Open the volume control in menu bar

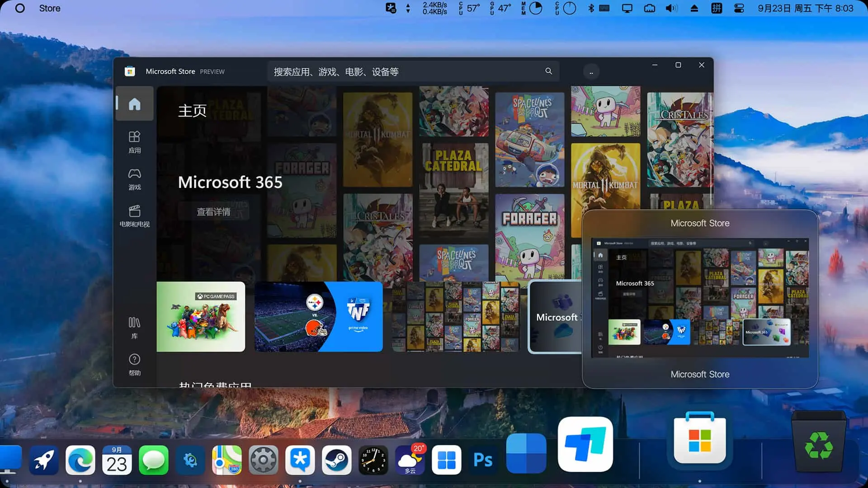pos(671,8)
